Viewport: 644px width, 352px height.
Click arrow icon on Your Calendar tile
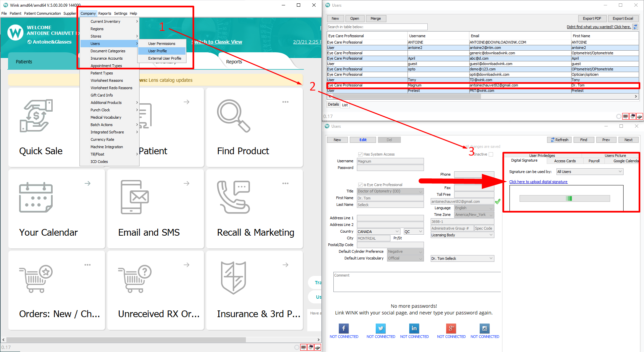88,183
